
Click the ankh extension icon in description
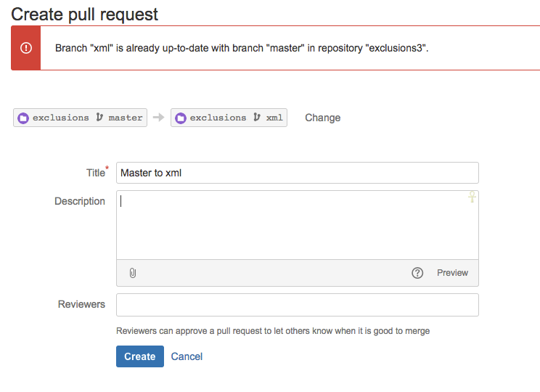pyautogui.click(x=472, y=197)
